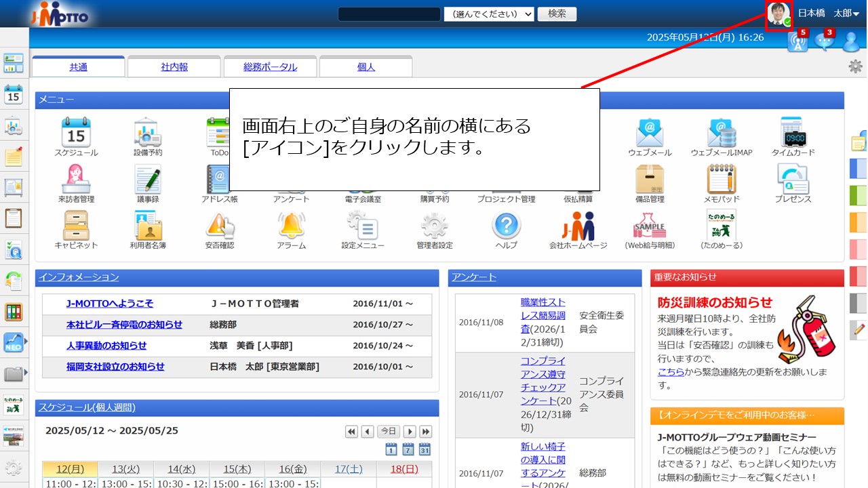This screenshot has width=868, height=488.
Task: Click the ウェブメール icon
Action: coord(649,134)
